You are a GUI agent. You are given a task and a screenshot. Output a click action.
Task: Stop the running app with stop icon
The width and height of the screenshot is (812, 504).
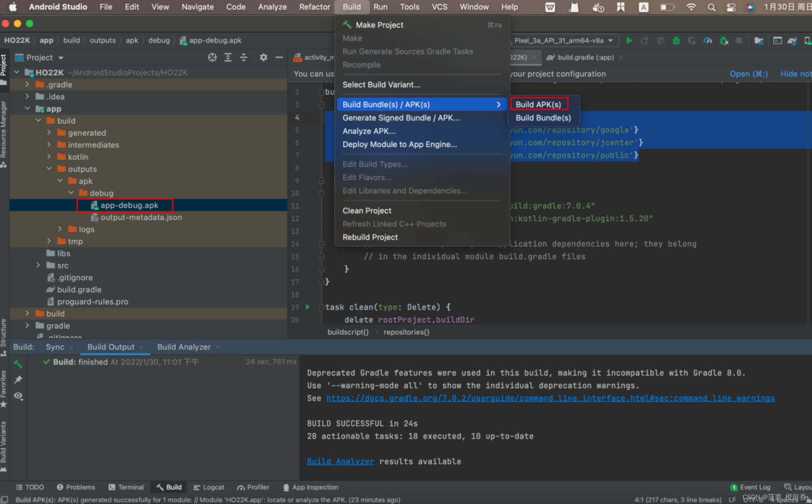(739, 41)
